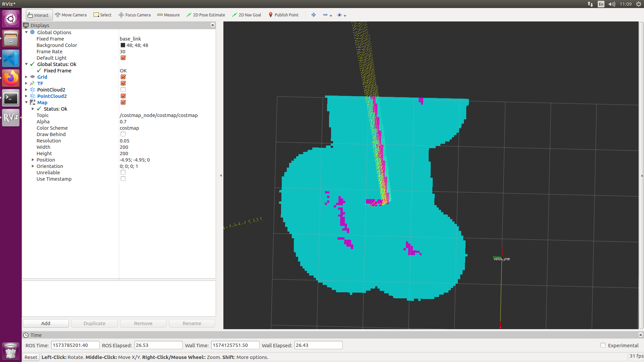
Task: Collapse the Global Status tree
Action: click(26, 64)
